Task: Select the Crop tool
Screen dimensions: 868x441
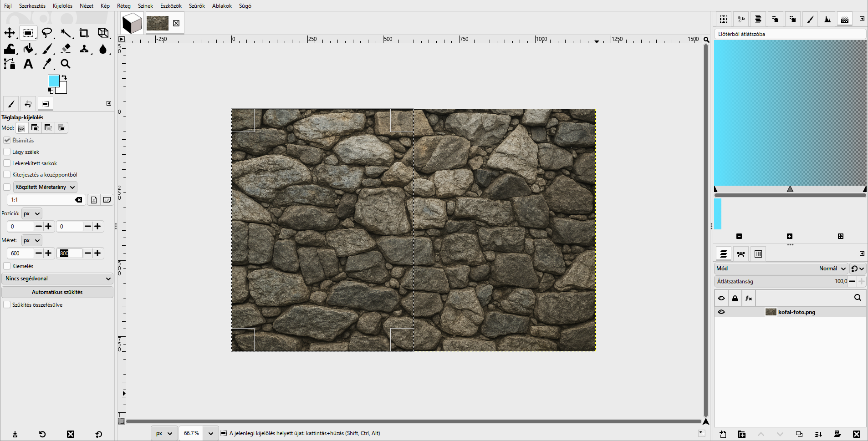Action: tap(84, 33)
